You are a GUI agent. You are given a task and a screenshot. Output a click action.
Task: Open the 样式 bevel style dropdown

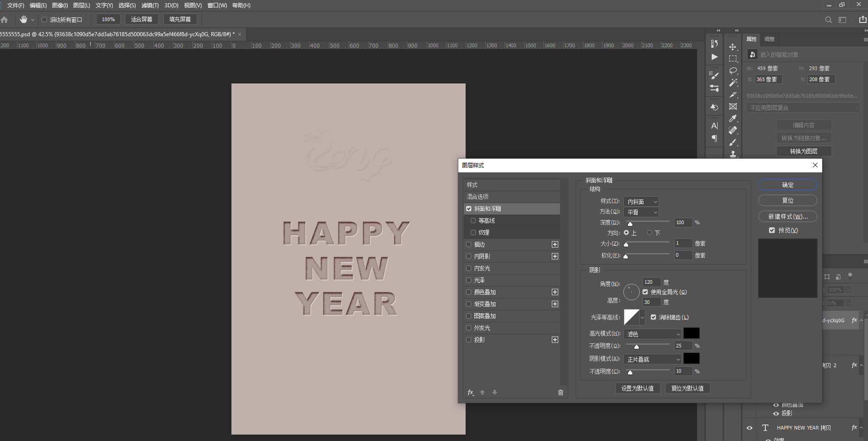tap(641, 202)
